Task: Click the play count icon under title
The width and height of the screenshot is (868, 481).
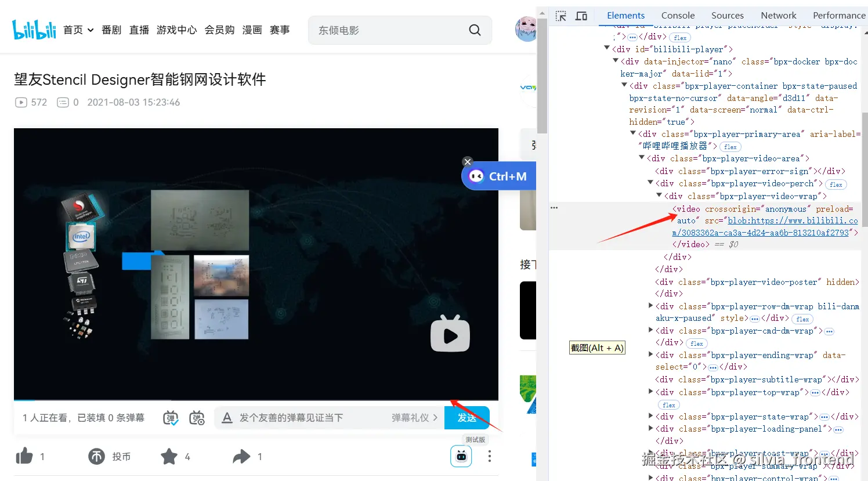Action: (21, 102)
